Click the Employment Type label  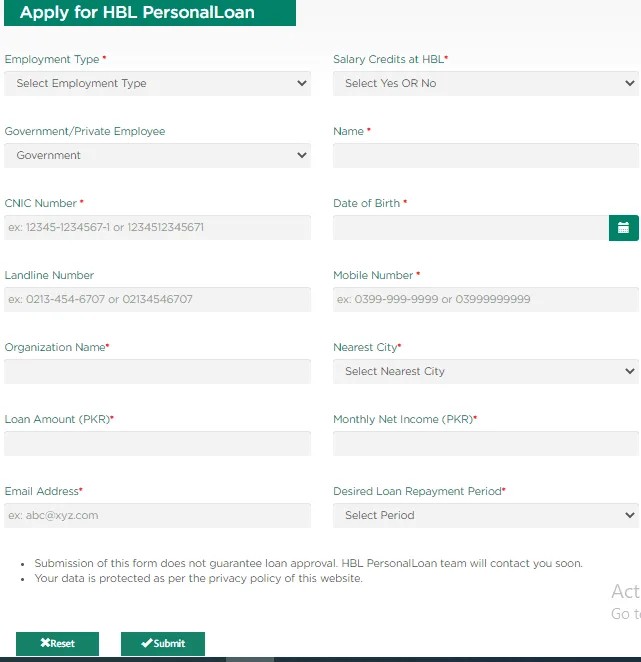click(x=52, y=59)
